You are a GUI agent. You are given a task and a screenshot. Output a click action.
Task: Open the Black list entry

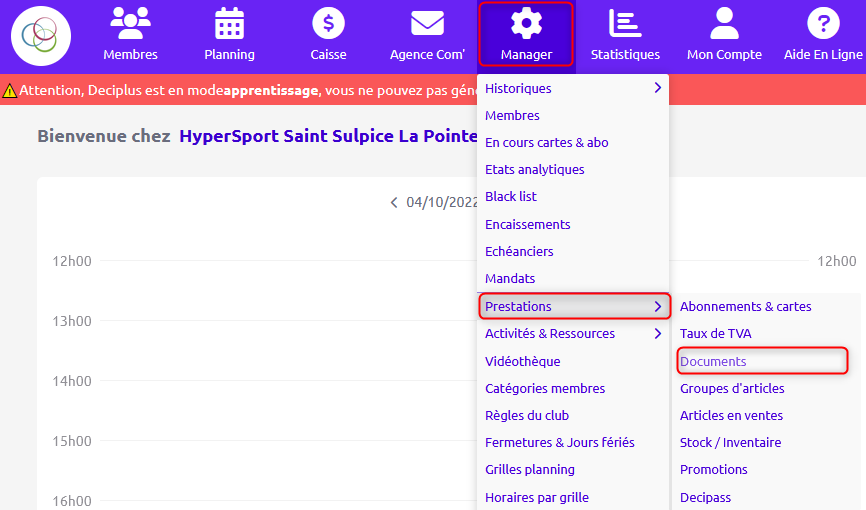pos(510,197)
